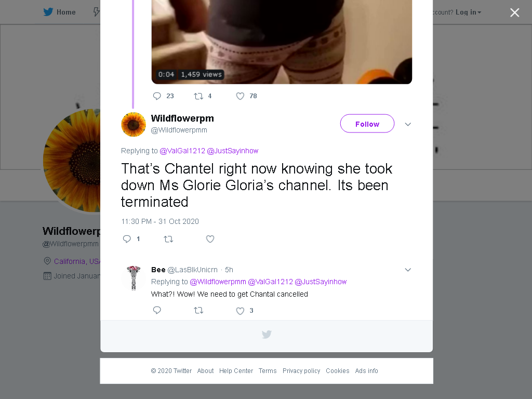Screen dimensions: 532x399
Task: Click the video thumbnail showing 1,459 views
Action: 282,42
